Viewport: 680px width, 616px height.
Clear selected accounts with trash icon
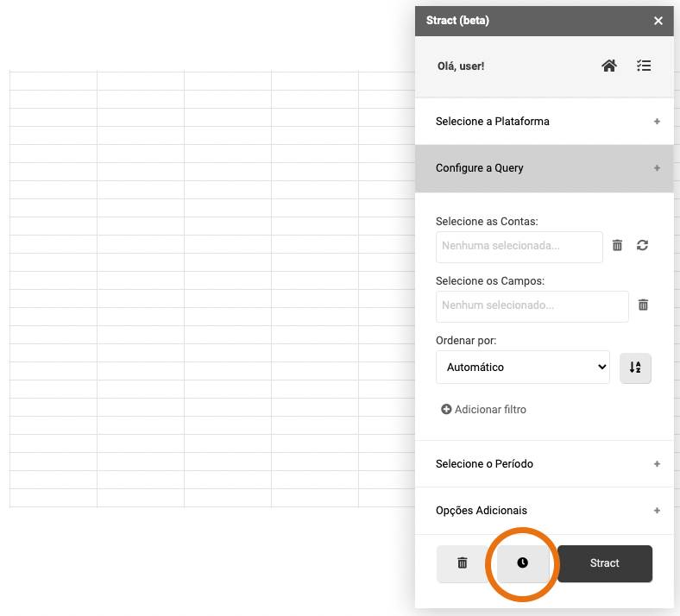(x=617, y=246)
